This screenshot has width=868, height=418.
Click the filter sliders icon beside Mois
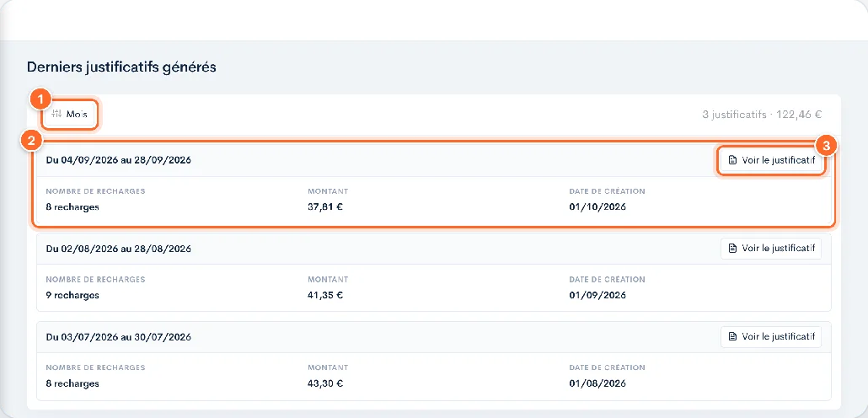coord(56,115)
